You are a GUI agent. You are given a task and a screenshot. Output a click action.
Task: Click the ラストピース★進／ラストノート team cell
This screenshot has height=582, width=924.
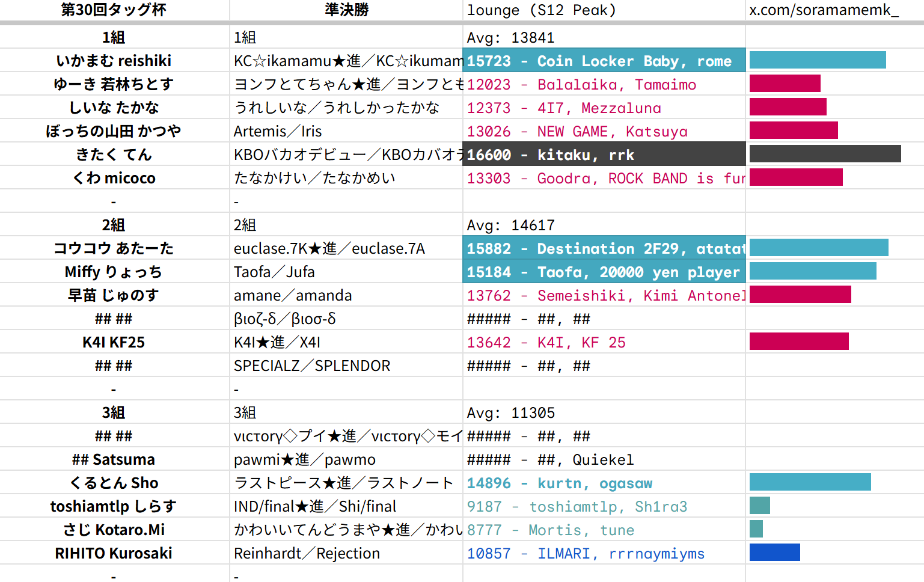point(346,483)
